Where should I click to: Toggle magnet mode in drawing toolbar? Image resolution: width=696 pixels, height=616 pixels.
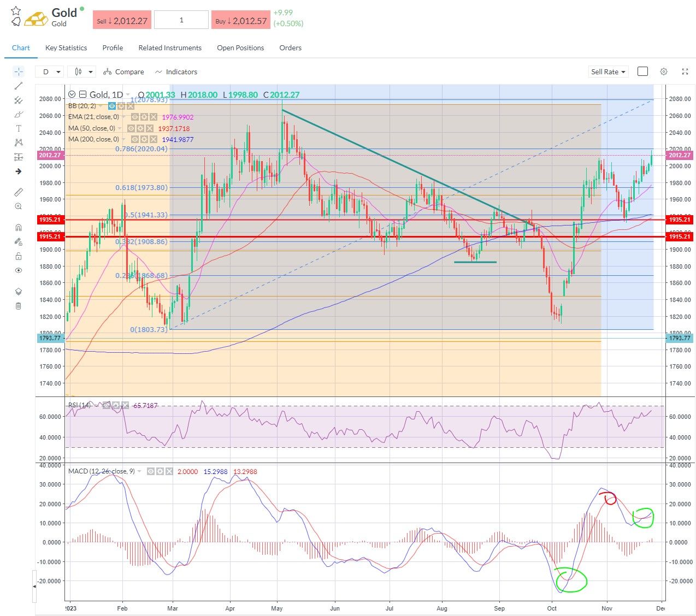coord(19,228)
